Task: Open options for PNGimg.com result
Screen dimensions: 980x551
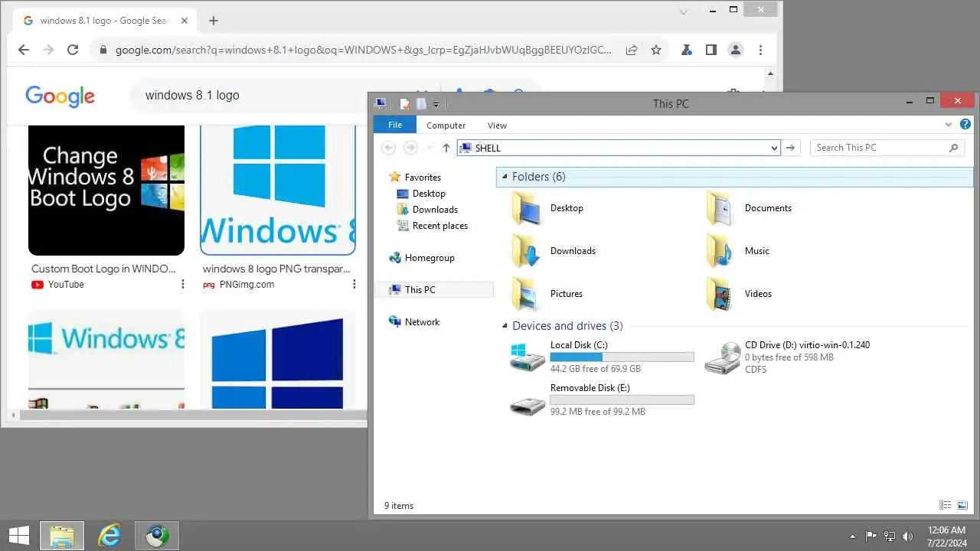Action: pyautogui.click(x=354, y=284)
